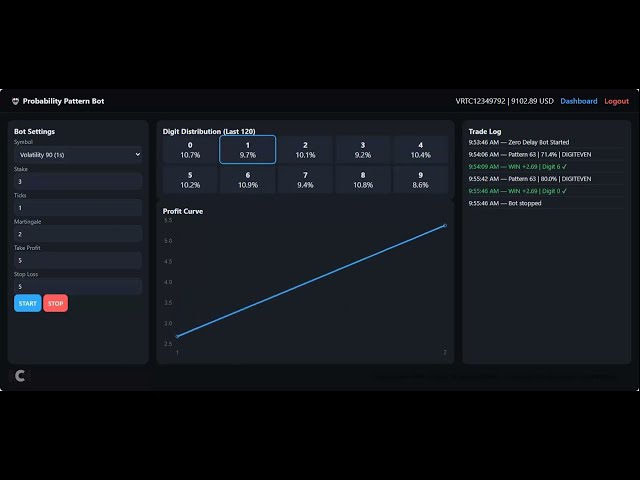
Task: Click the digit 8 tile showing 10.8%
Action: click(x=363, y=180)
